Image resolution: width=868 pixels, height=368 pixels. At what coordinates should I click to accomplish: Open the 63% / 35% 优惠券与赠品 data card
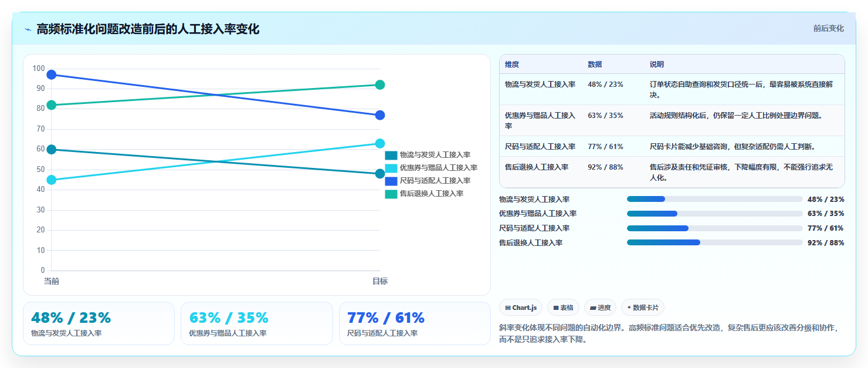pos(257,323)
